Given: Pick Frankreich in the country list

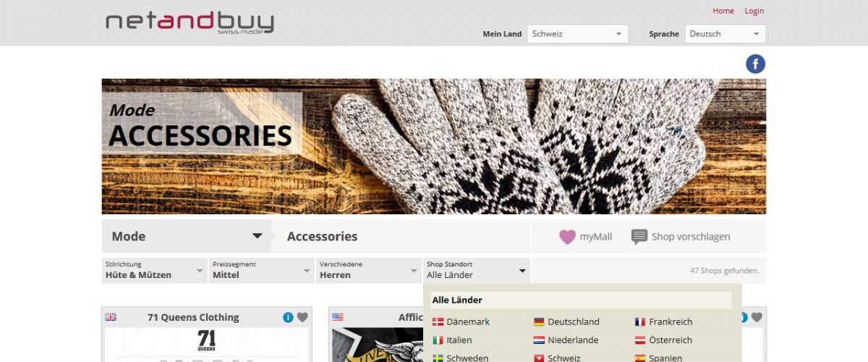Looking at the screenshot, I should [663, 321].
